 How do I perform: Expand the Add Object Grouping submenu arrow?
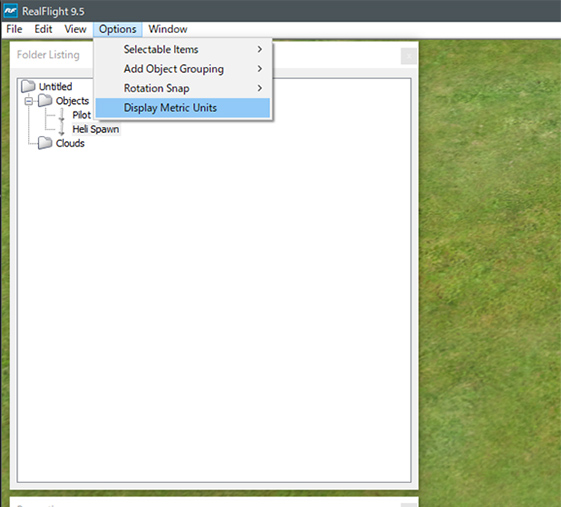pos(260,68)
